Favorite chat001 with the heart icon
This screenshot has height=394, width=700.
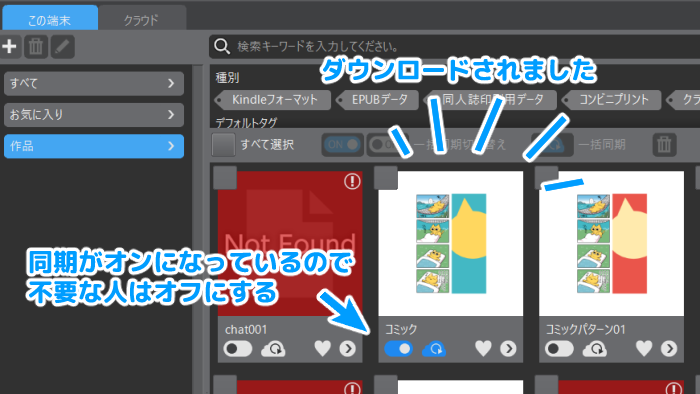(x=322, y=348)
